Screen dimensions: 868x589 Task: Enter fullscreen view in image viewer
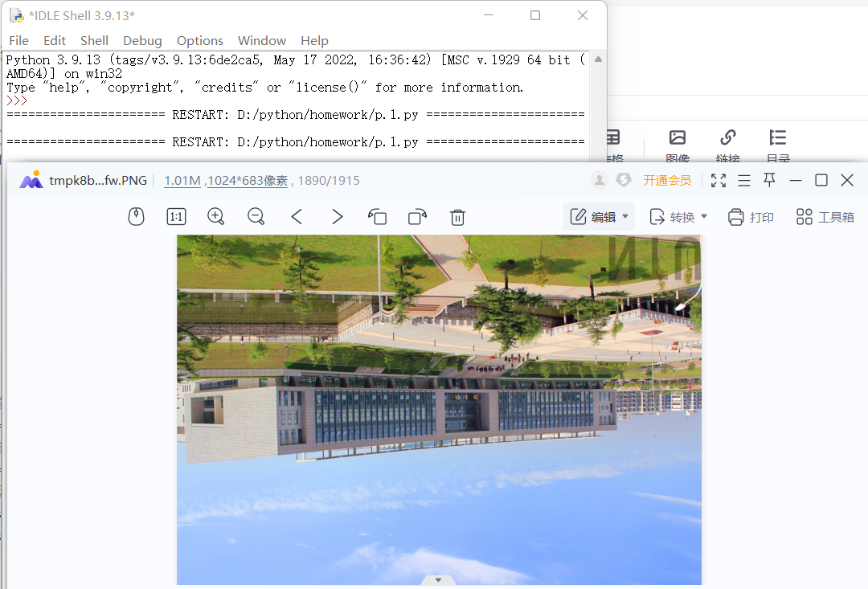pos(719,180)
